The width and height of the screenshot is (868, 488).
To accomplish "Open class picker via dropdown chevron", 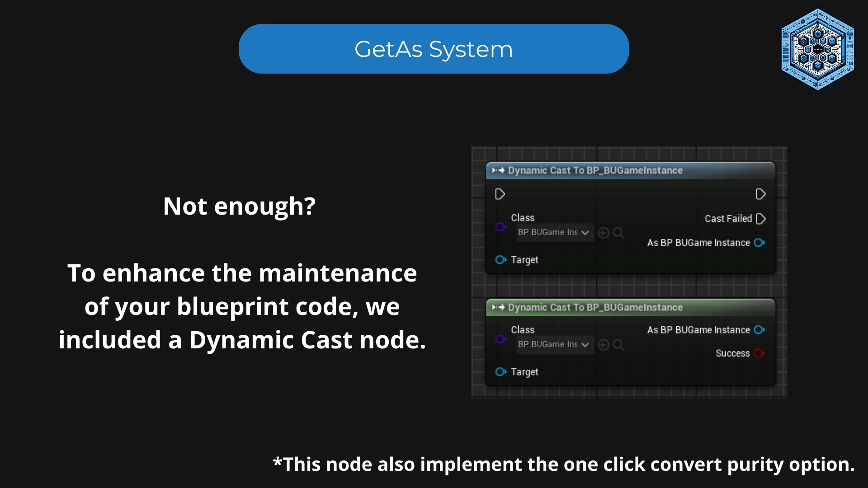I will point(585,232).
